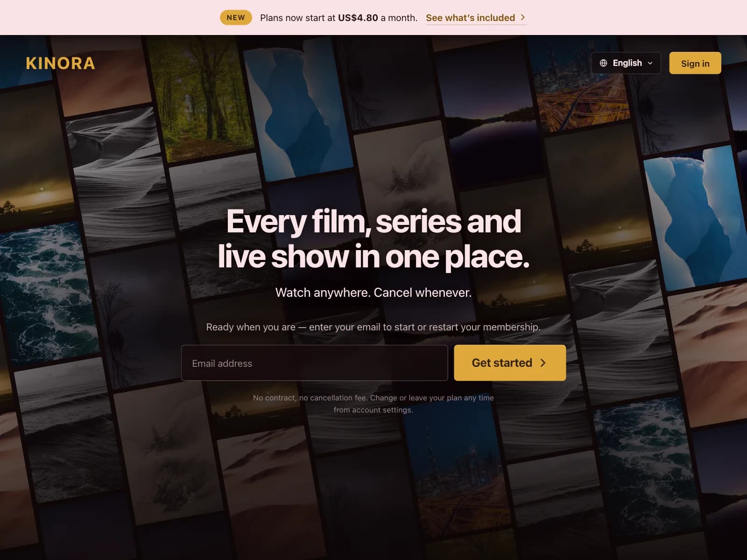This screenshot has width=747, height=560.
Task: Click the NEW badge in the banner
Action: pos(236,17)
